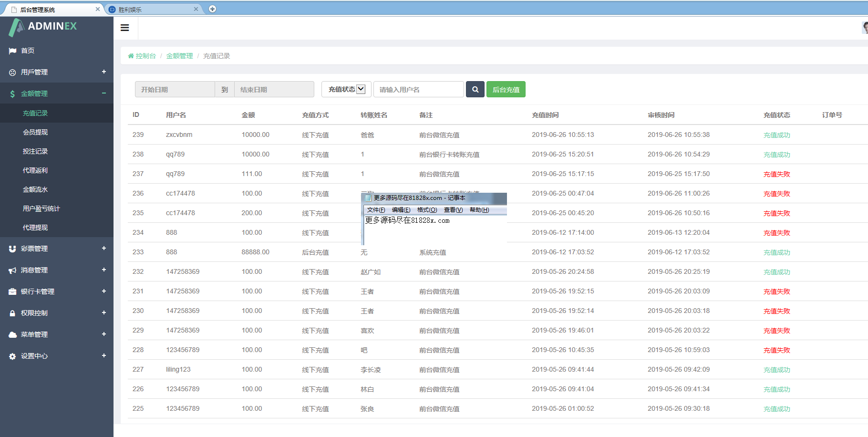Click the 金额管理 breadcrumb link
868x437 pixels.
179,56
